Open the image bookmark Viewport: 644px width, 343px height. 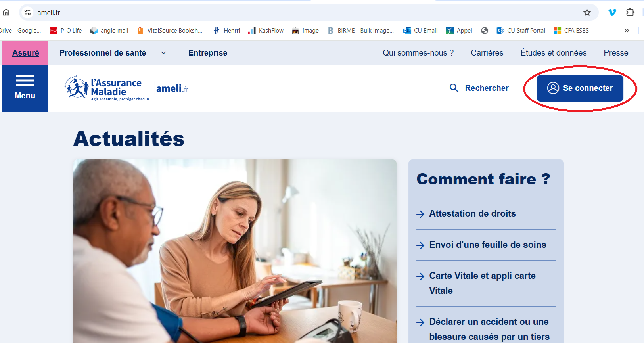pyautogui.click(x=305, y=31)
